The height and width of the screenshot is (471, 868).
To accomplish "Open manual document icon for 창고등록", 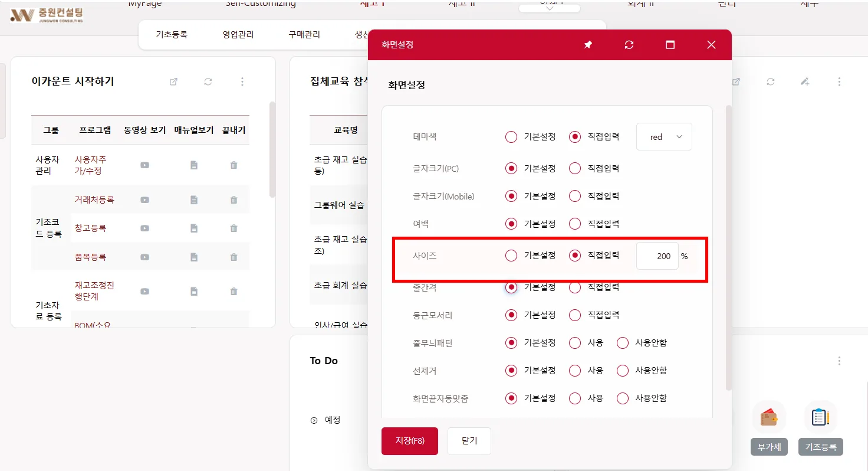I will tap(194, 228).
